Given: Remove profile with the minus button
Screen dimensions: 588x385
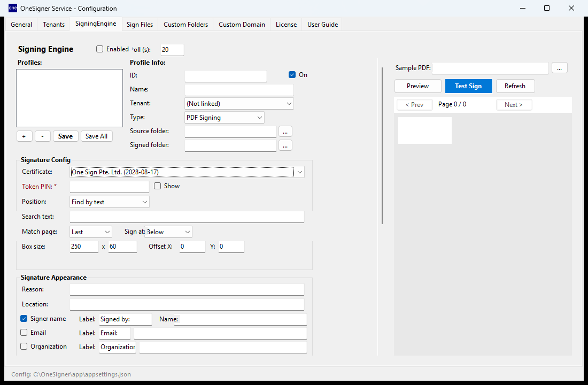Looking at the screenshot, I should (x=43, y=136).
